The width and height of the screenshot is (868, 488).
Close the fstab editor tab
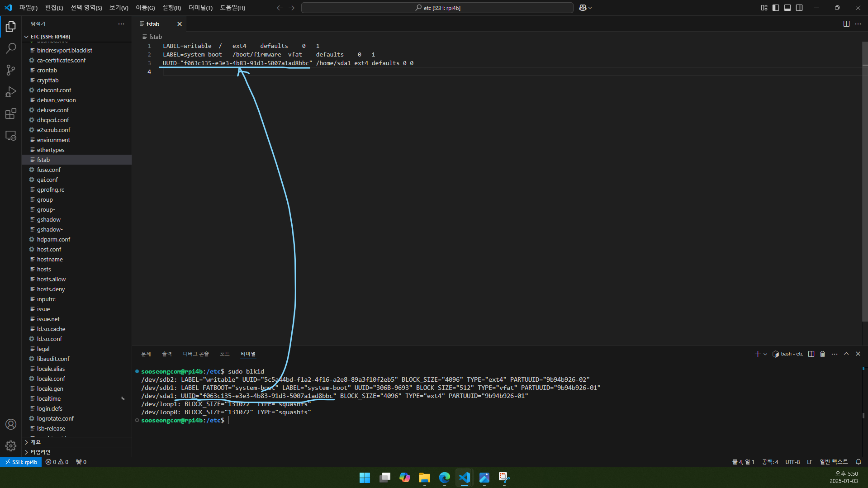point(180,24)
